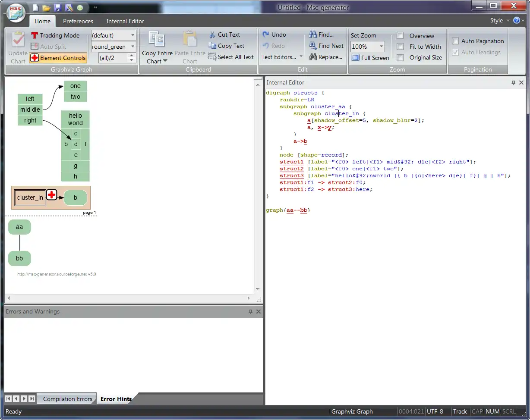The height and width of the screenshot is (420, 530).
Task: Click the Cut Text scissors icon
Action: (x=212, y=34)
